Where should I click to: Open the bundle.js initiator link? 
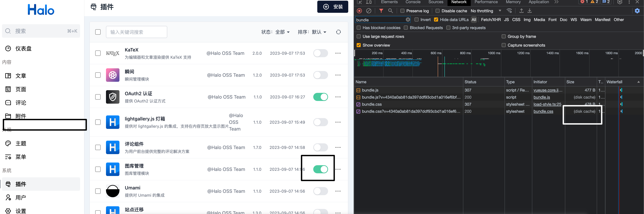[542, 97]
